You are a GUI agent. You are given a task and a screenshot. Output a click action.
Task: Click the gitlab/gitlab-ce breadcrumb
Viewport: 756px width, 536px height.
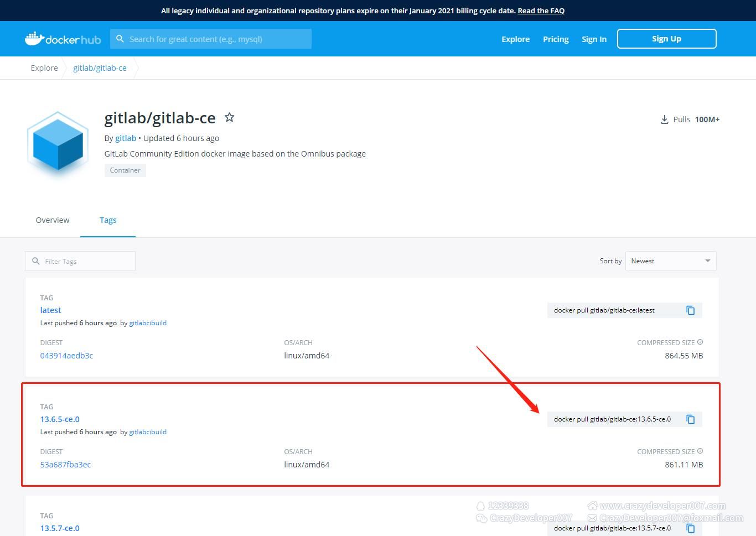[x=100, y=68]
